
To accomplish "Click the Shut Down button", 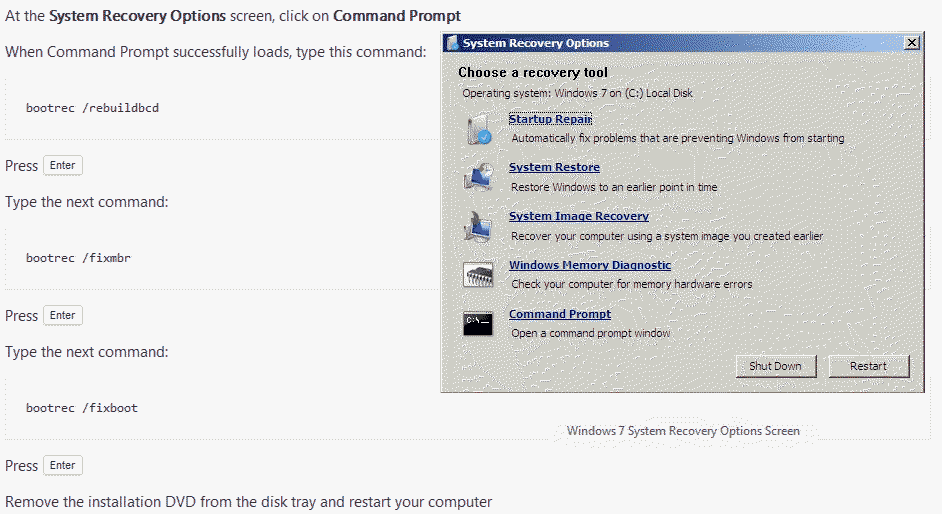I will [776, 366].
